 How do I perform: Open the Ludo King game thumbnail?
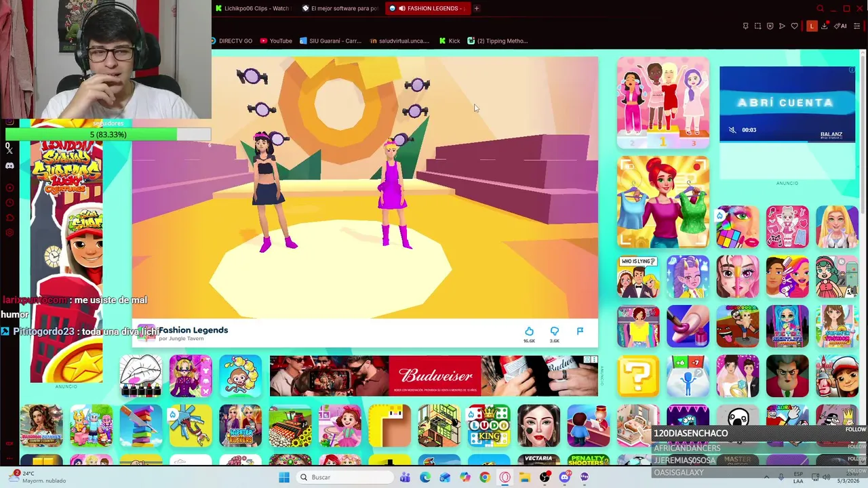pyautogui.click(x=489, y=426)
